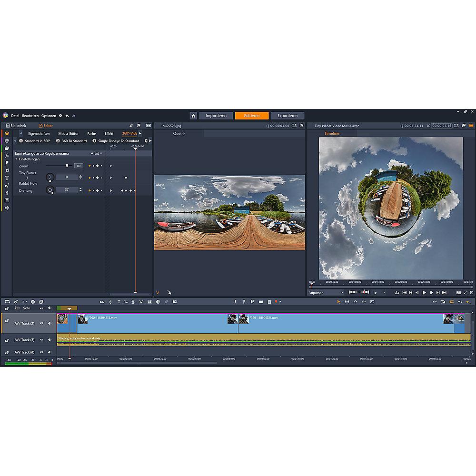Open the music note sidebar icon
Screen dimensions: 476x476
click(x=7, y=170)
